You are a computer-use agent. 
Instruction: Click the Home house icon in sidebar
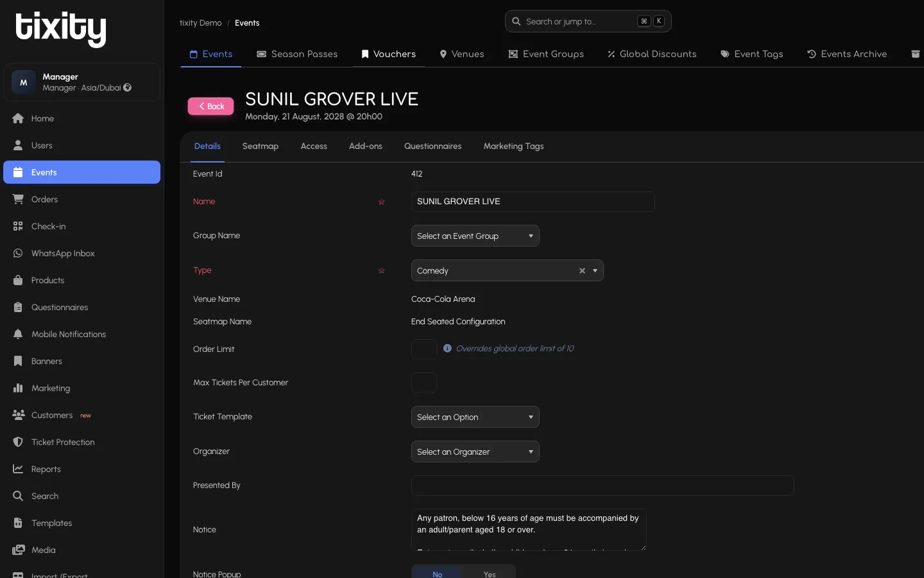pos(18,118)
